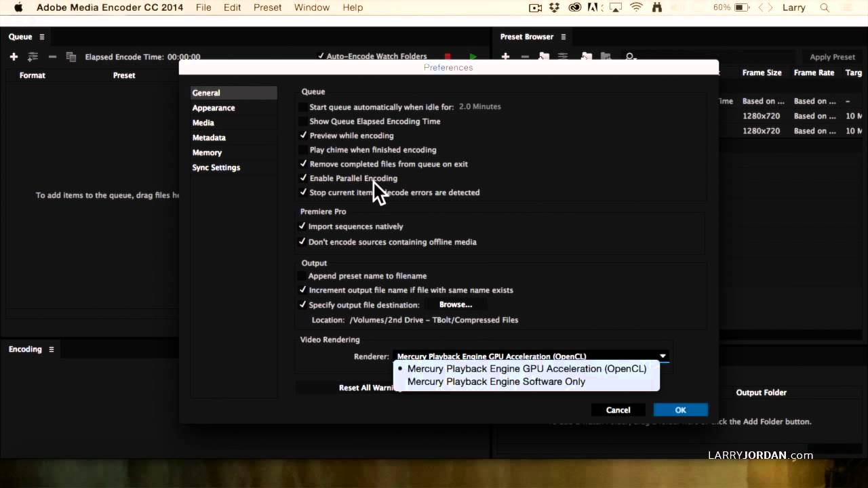Select Appearance preferences category

coord(233,108)
